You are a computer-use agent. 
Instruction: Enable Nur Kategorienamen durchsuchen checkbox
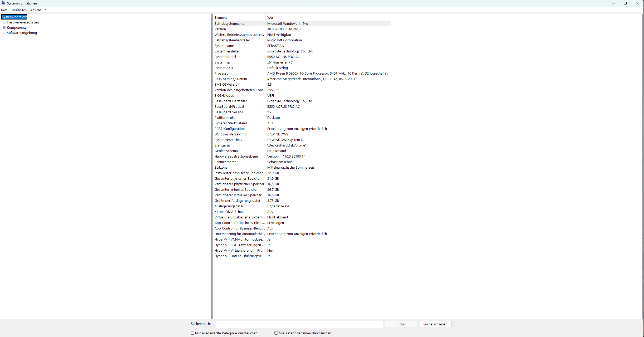click(276, 333)
